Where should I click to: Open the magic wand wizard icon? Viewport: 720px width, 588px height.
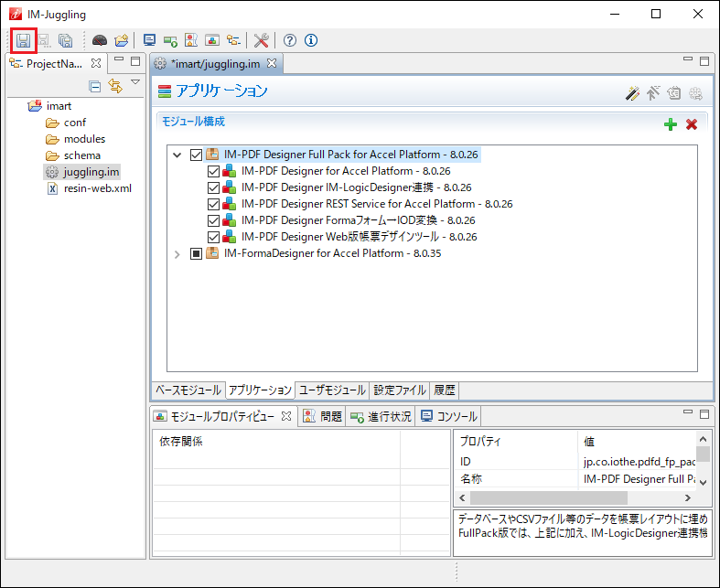click(x=632, y=92)
